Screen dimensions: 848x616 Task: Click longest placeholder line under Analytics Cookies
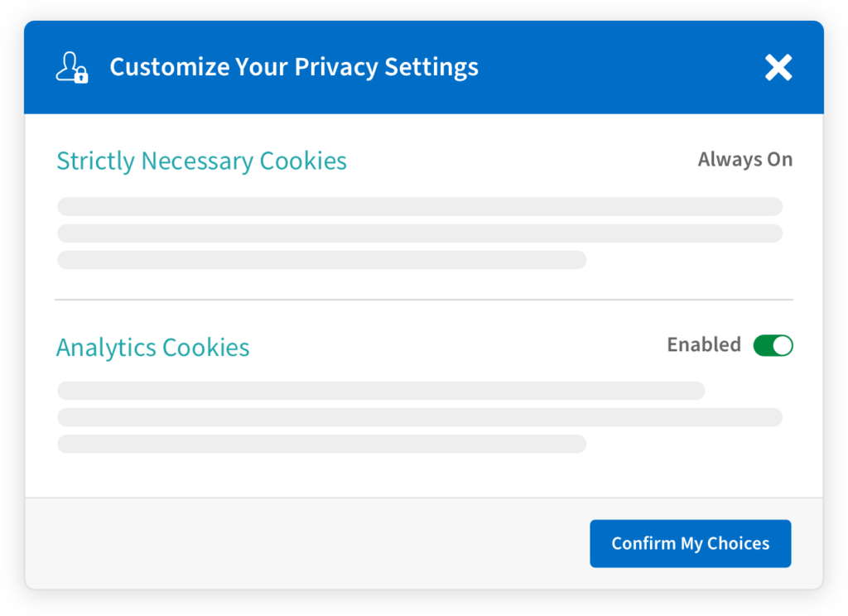(420, 417)
